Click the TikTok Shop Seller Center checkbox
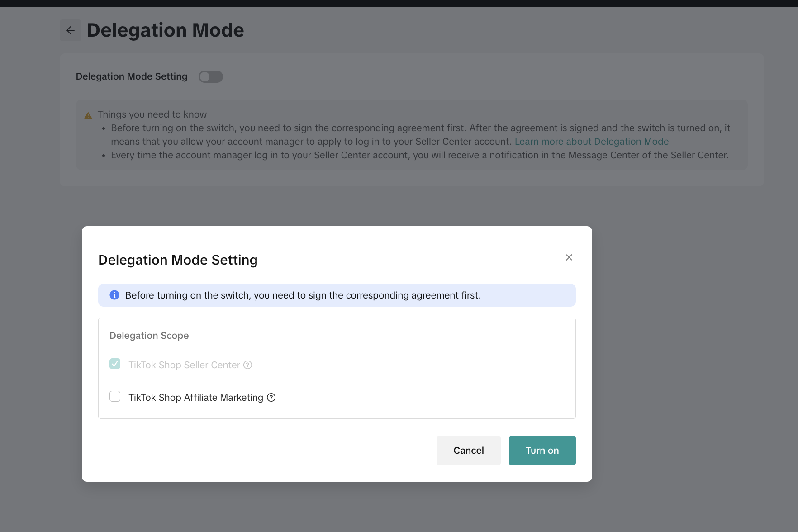The image size is (798, 532). pyautogui.click(x=115, y=364)
